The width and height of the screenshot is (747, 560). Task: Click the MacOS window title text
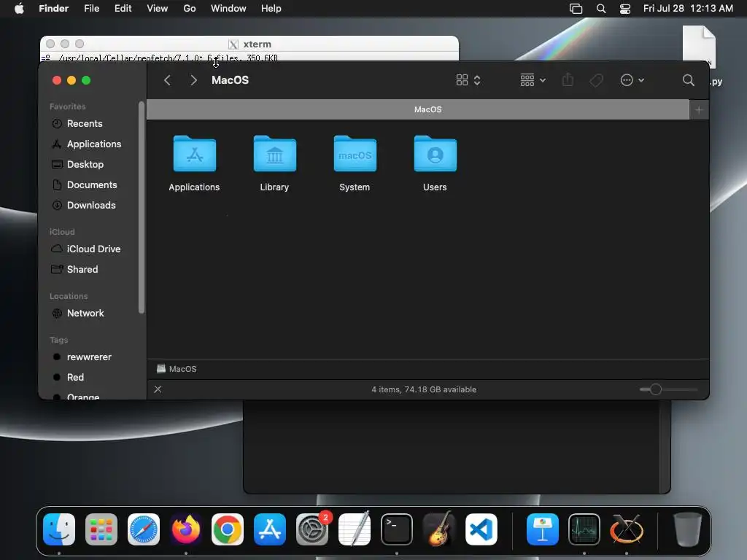(x=230, y=80)
